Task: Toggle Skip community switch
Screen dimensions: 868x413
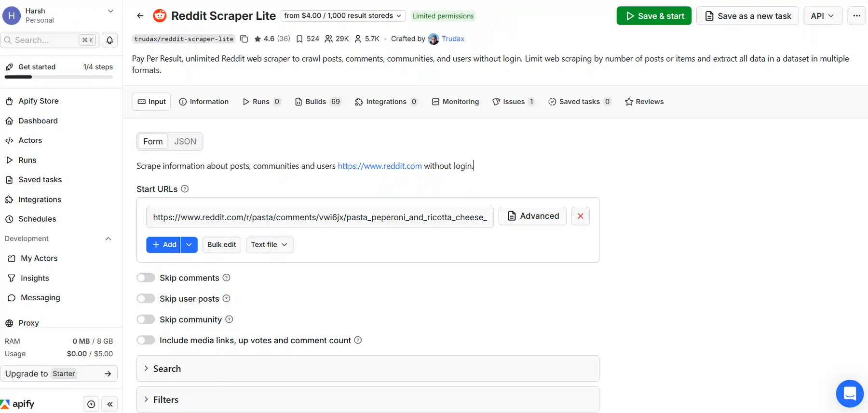Action: tap(146, 319)
